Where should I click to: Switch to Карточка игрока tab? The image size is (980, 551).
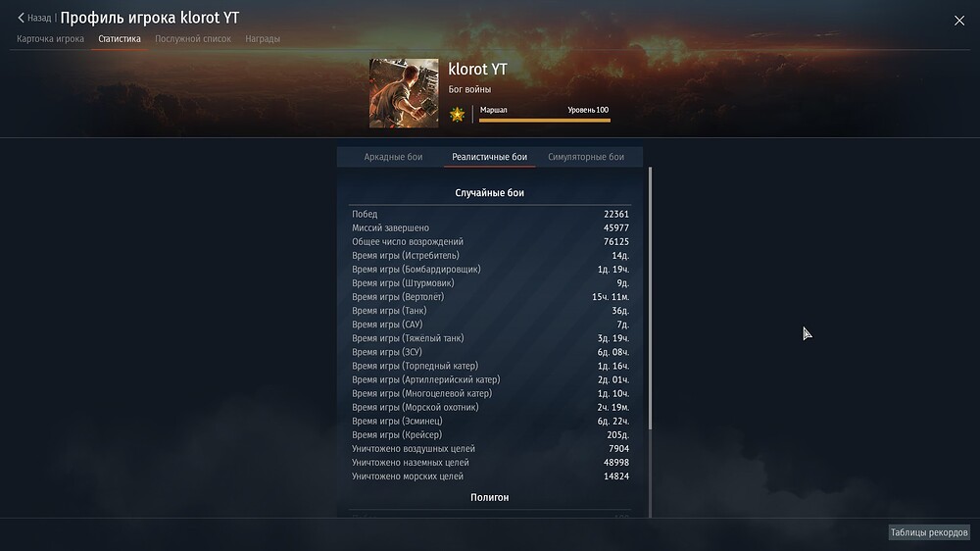(x=50, y=39)
